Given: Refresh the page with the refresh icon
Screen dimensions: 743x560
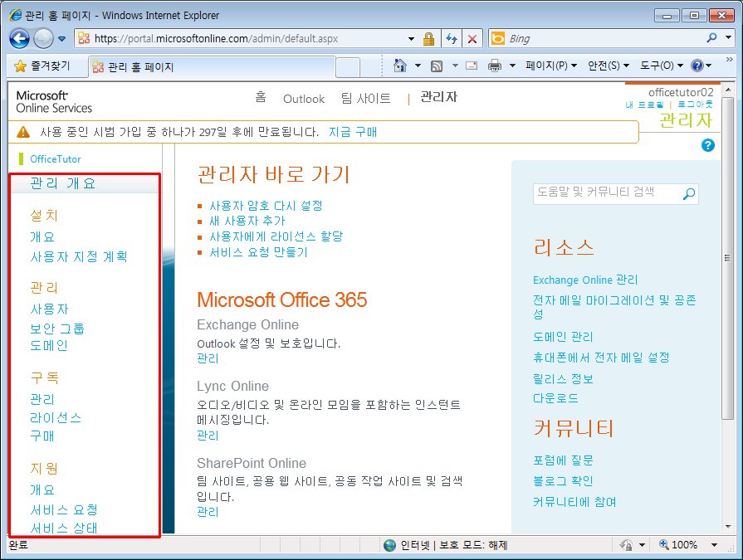Looking at the screenshot, I should tap(452, 38).
